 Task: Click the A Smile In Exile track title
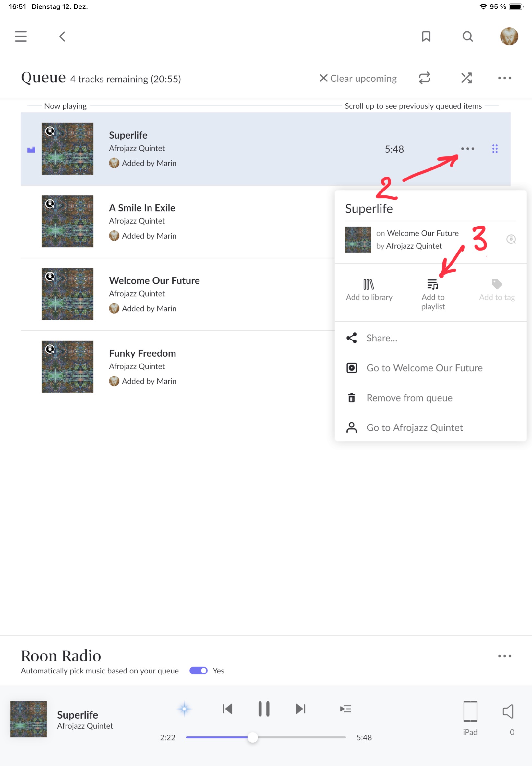tap(142, 208)
